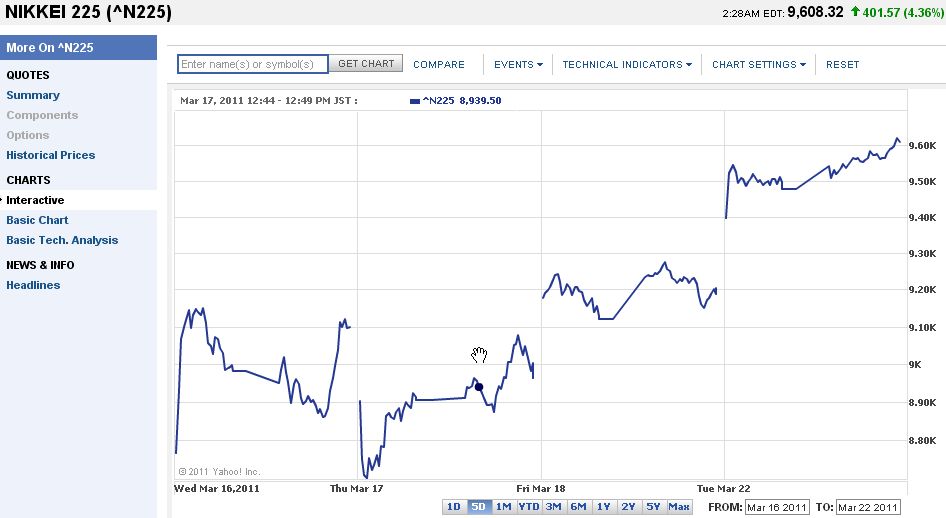The height and width of the screenshot is (518, 946).
Task: Click the symbol name input field
Action: tap(253, 64)
